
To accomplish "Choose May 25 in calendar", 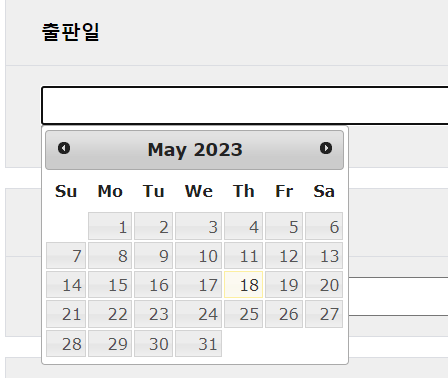I will [x=243, y=314].
